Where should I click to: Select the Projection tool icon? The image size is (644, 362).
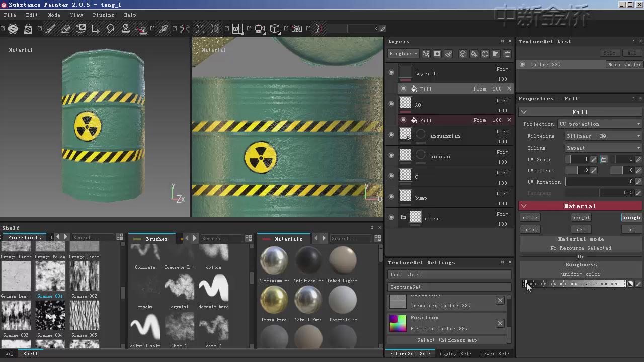click(80, 29)
